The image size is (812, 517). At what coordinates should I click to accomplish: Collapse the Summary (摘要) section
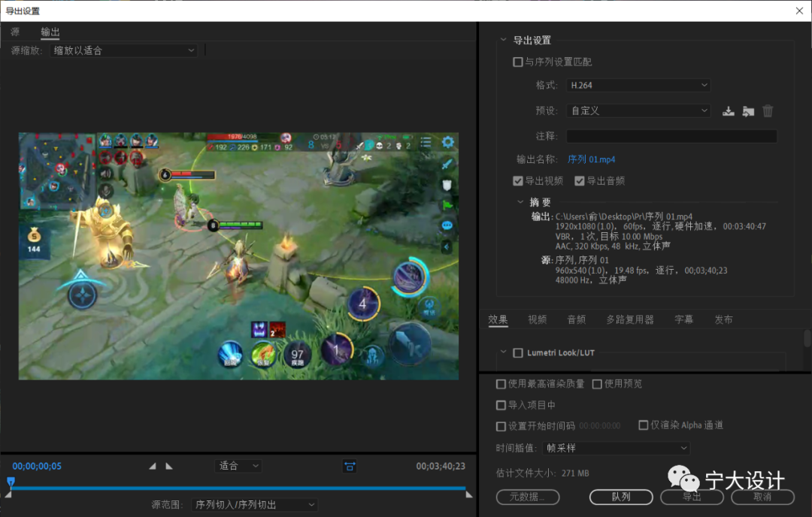point(520,202)
